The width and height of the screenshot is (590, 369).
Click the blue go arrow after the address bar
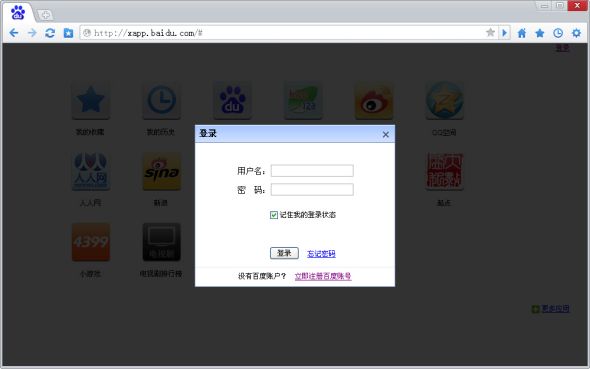click(504, 33)
